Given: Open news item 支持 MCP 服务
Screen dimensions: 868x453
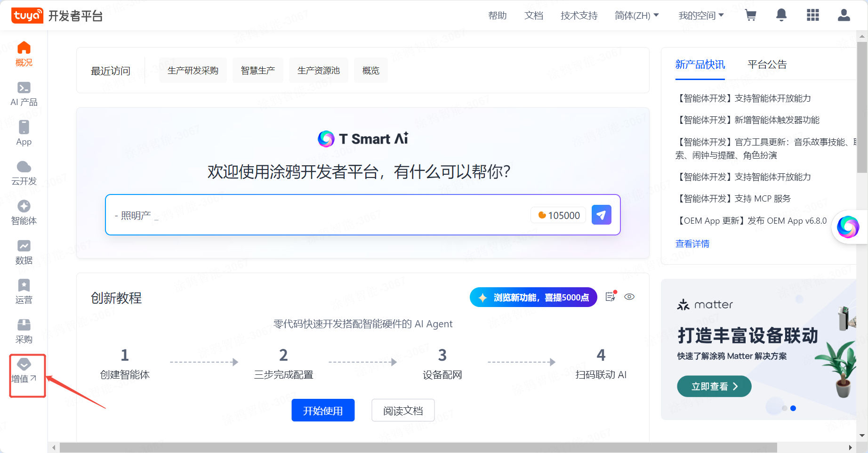Looking at the screenshot, I should click(x=733, y=199).
